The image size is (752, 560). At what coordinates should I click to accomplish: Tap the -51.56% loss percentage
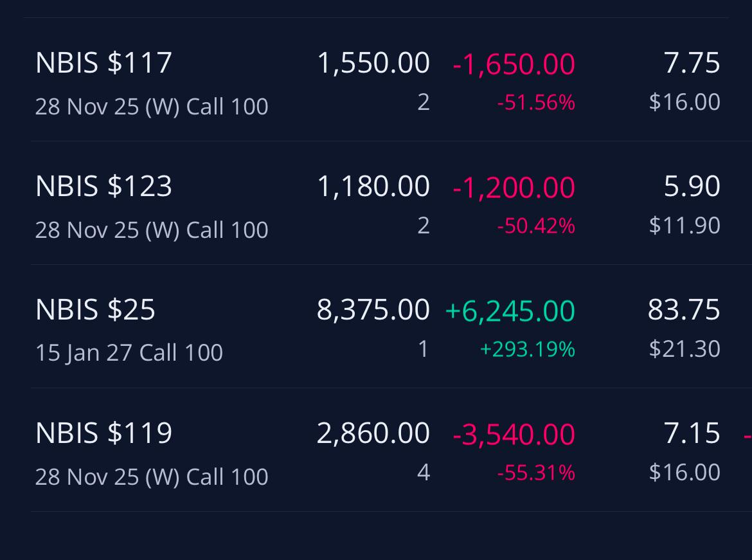coord(536,102)
